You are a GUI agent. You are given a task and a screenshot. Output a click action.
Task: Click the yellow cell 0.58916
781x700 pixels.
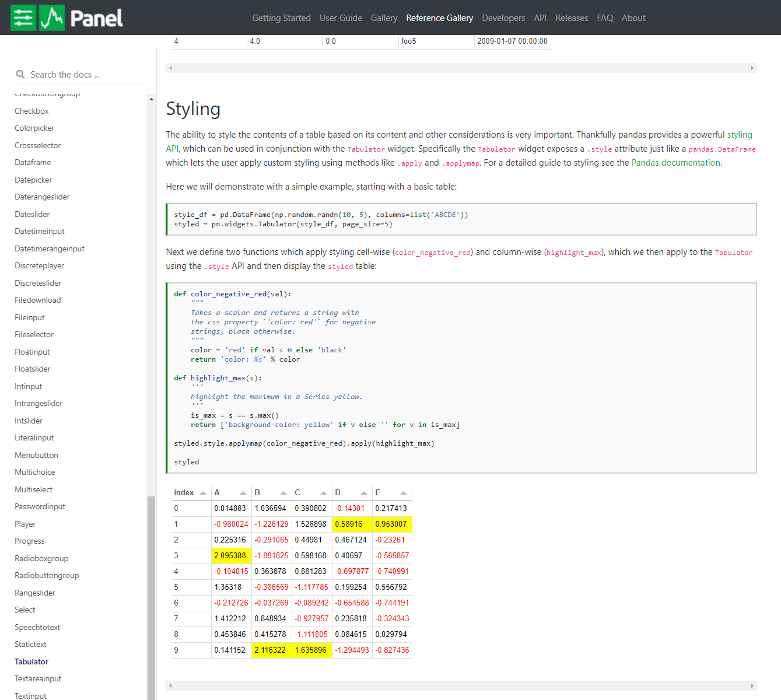point(352,524)
